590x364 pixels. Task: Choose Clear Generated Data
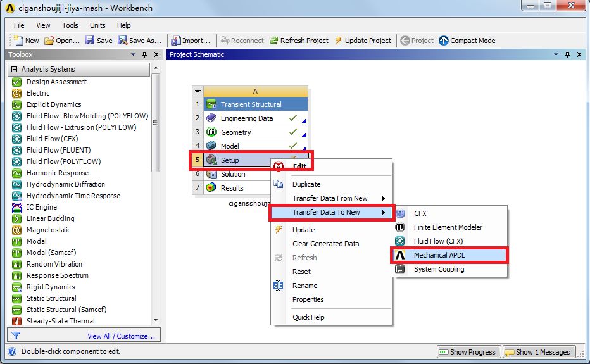click(x=332, y=244)
